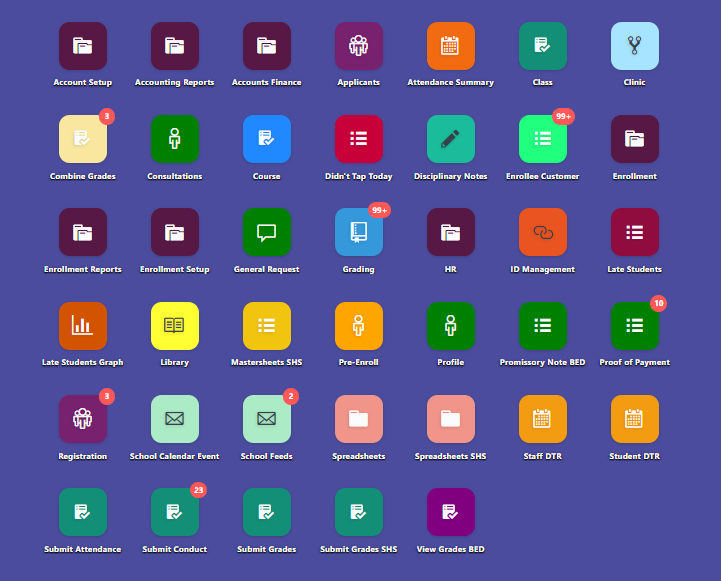Open the Late Students Graph chart icon

point(83,326)
